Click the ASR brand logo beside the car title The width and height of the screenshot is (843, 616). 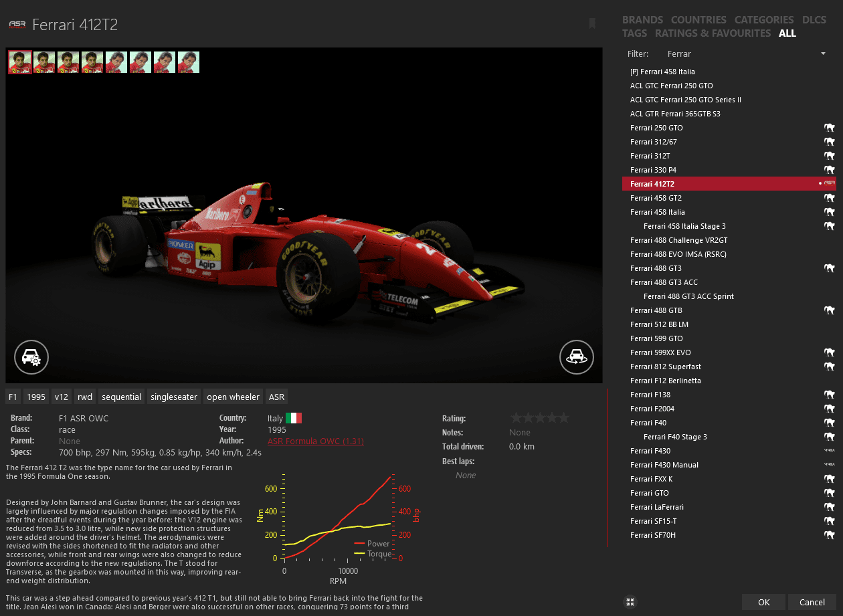click(17, 25)
